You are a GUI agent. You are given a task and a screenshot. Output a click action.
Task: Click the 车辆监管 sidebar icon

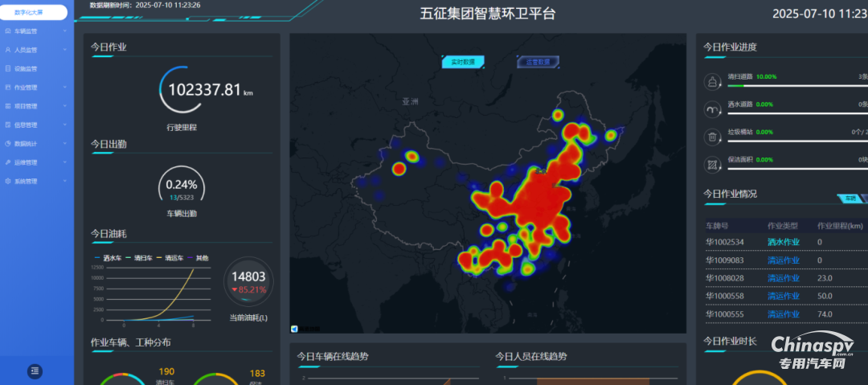point(7,31)
